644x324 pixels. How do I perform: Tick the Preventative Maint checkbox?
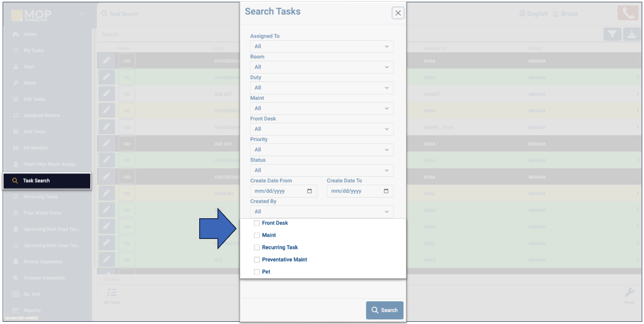[x=257, y=260]
